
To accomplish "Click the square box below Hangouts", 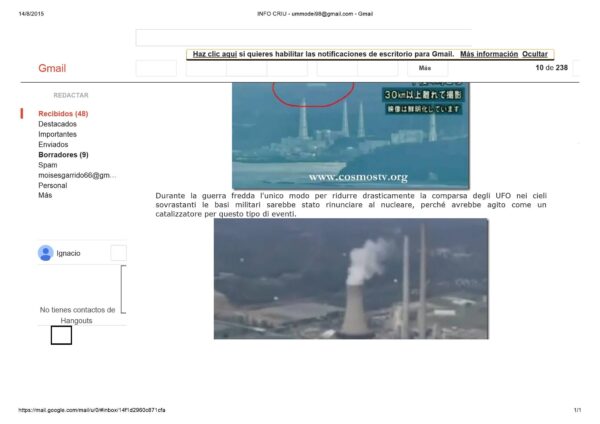I will (61, 336).
